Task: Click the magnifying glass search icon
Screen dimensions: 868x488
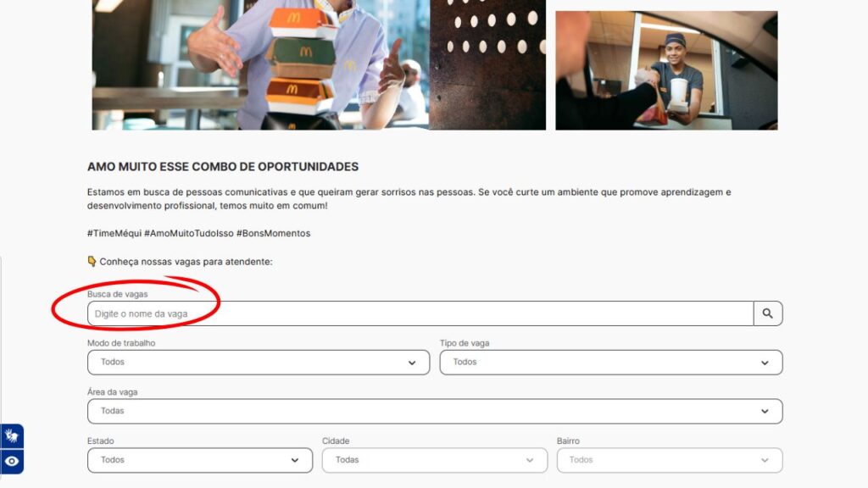Action: (767, 313)
